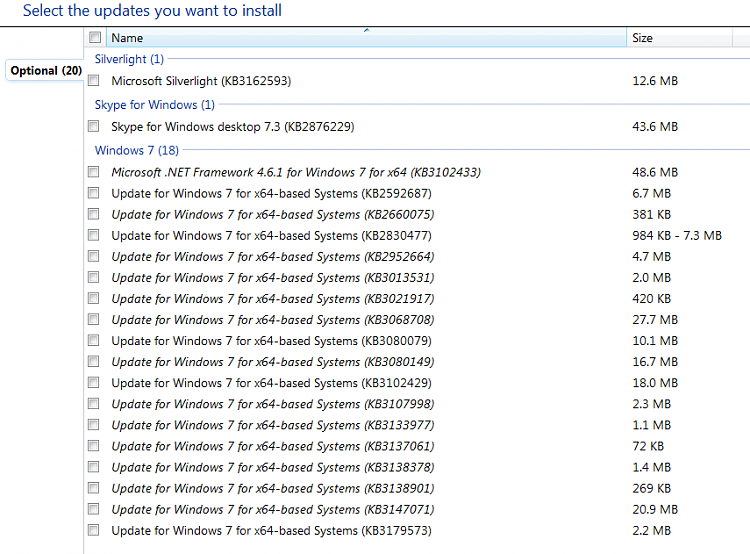Pick the update name ending KB3080079

point(271,341)
